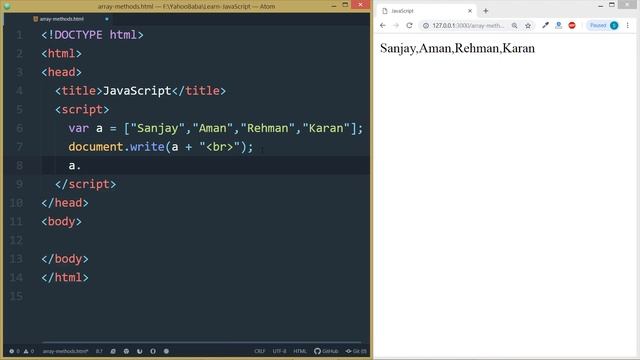
Task: Click line number 11 in gutter
Action: pyautogui.click(x=16, y=221)
